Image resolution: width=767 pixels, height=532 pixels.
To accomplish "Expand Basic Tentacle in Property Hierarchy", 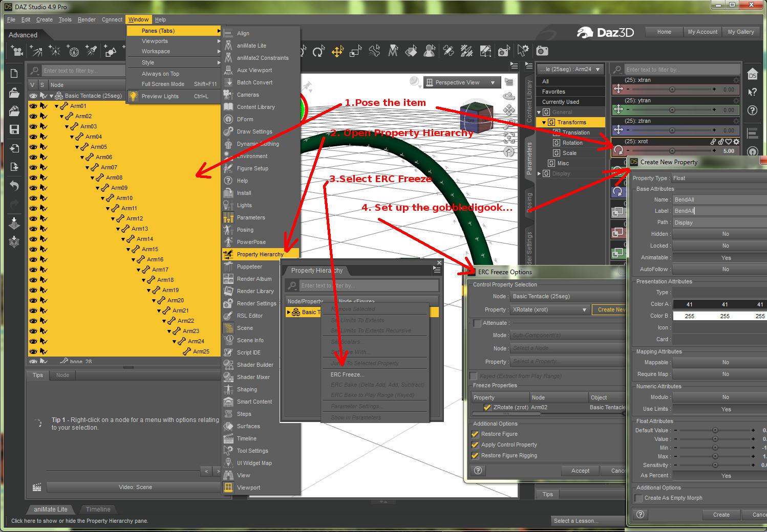I will pyautogui.click(x=289, y=312).
